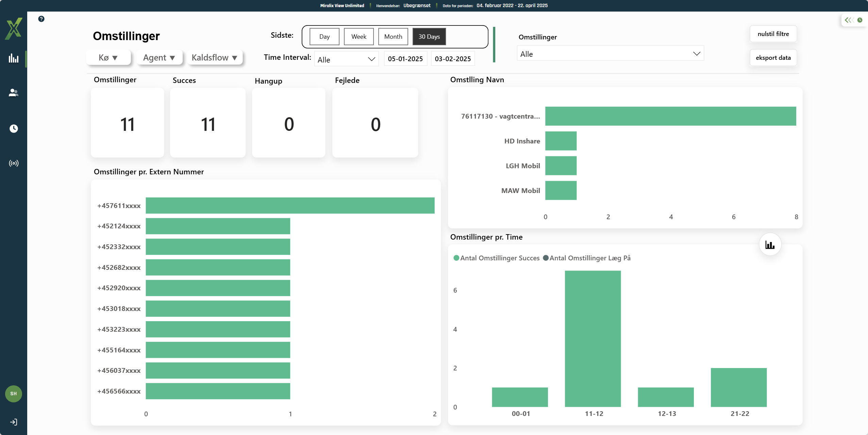This screenshot has height=435, width=868.
Task: Open the bar chart statistics sidebar icon
Action: [14, 58]
